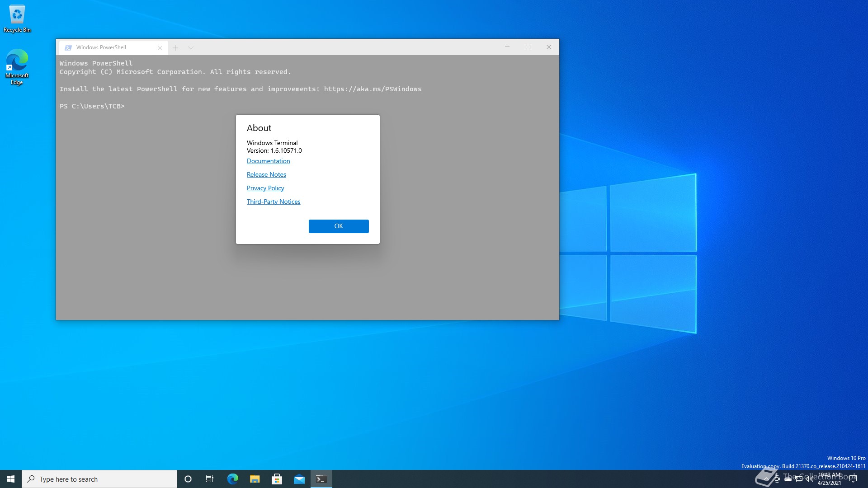Image resolution: width=868 pixels, height=488 pixels.
Task: Click the 'Copyright (C) Microsoft Corporation' line
Action: coord(175,72)
